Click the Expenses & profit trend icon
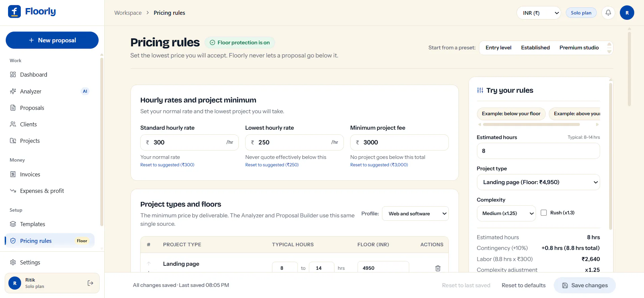644x298 pixels. click(x=13, y=191)
